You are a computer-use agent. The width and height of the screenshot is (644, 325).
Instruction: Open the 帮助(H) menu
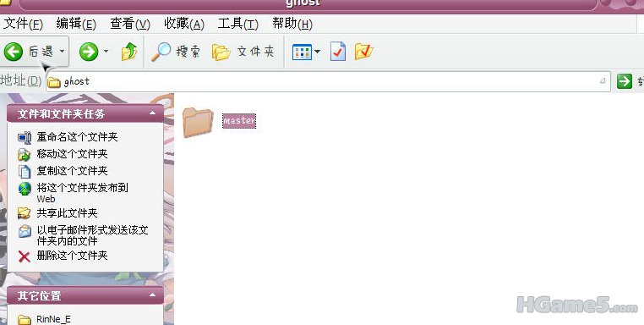tap(292, 24)
